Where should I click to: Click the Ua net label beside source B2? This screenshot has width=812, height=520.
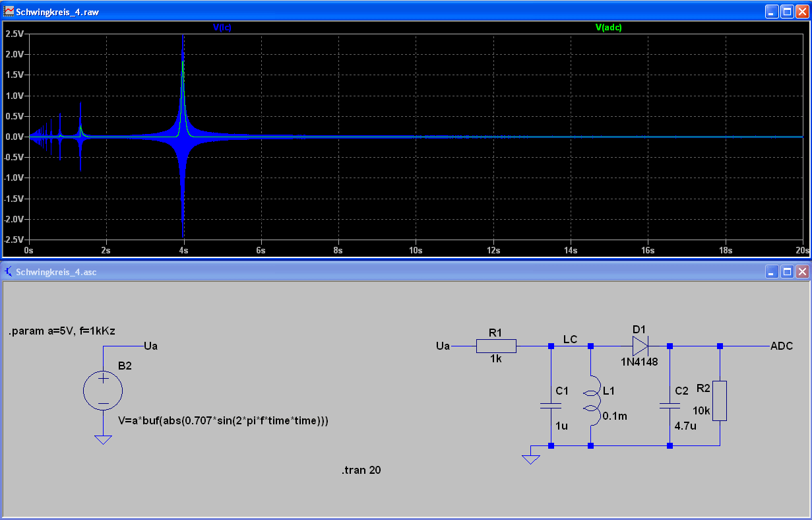(150, 346)
